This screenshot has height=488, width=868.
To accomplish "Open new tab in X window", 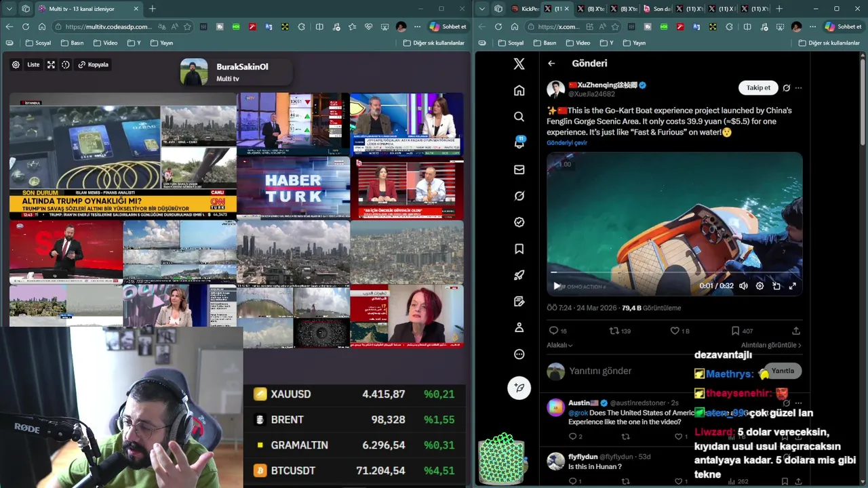I will coord(778,9).
